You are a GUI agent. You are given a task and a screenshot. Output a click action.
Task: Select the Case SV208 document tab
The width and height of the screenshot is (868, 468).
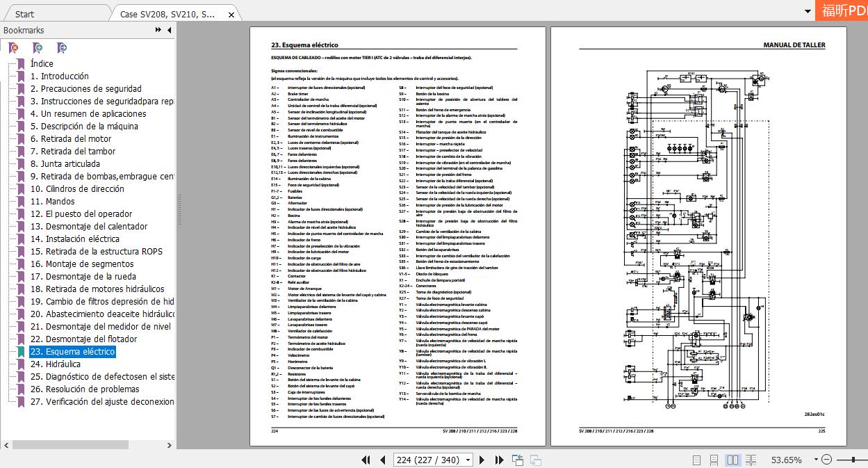pyautogui.click(x=167, y=14)
